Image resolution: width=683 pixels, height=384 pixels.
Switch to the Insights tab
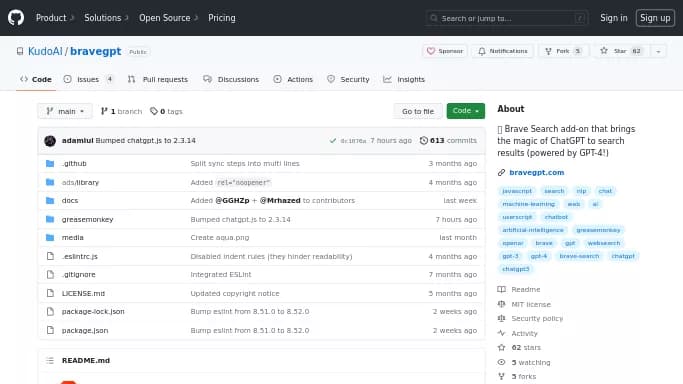tap(404, 79)
